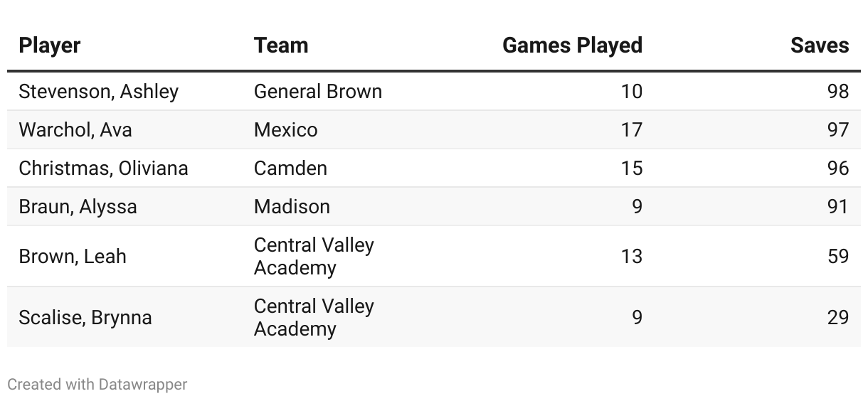Select the Scalise, Brynna player cell
868x401 pixels.
[85, 318]
